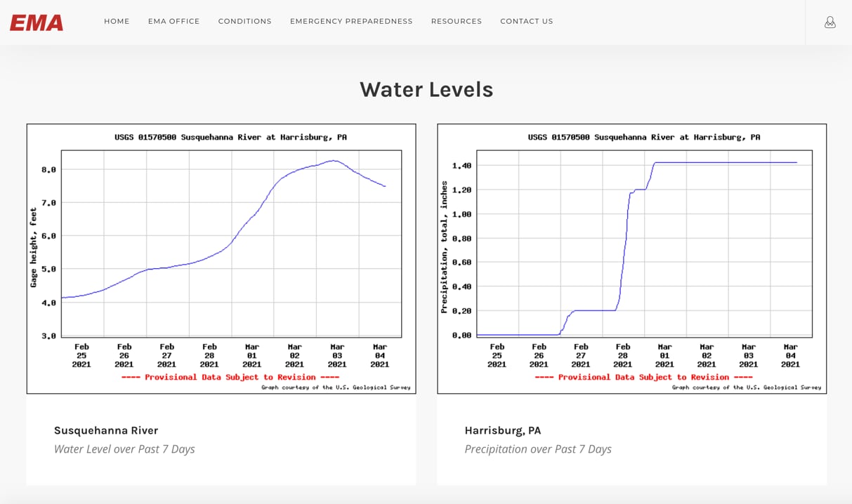Click provisional data notice under gage height graph

230,378
